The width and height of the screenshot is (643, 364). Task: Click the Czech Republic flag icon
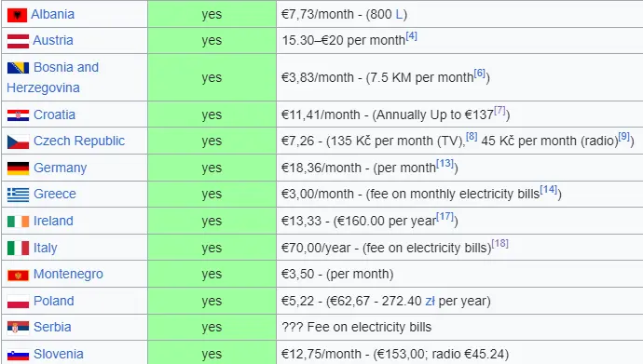(18, 142)
